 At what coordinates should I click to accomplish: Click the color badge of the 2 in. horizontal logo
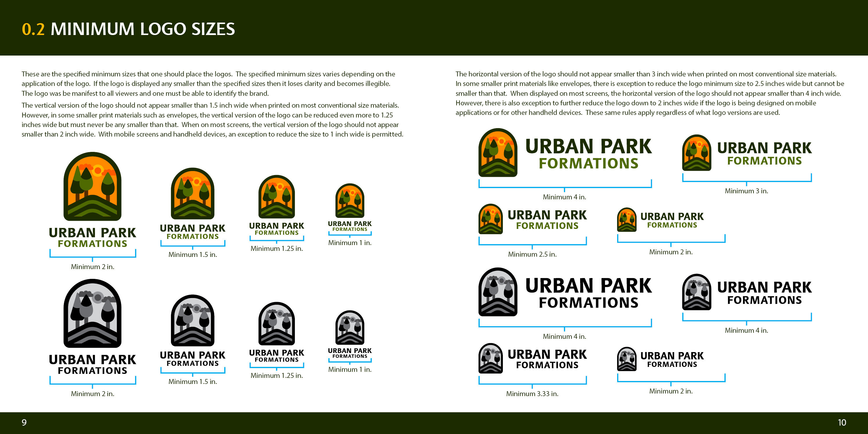tap(627, 219)
